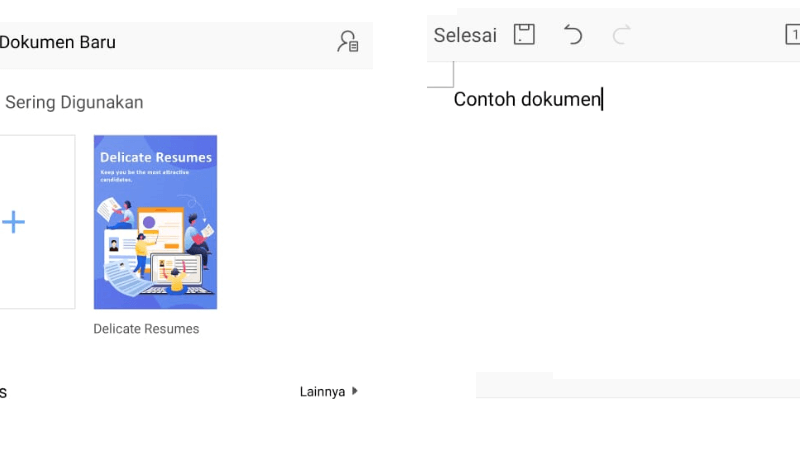Create a blank document with the plus tile
Screen dimensions: 800x469
pos(37,222)
